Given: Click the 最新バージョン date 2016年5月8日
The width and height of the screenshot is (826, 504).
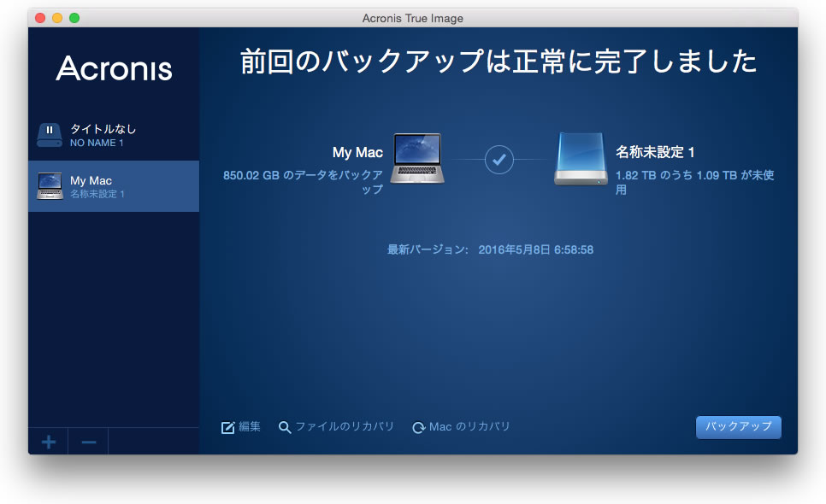Looking at the screenshot, I should (x=536, y=250).
